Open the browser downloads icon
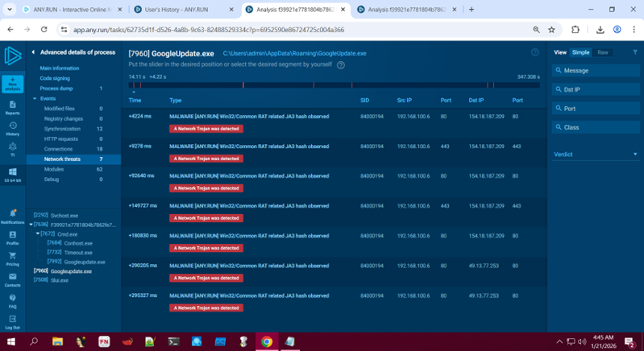The width and height of the screenshot is (644, 351). click(x=600, y=30)
